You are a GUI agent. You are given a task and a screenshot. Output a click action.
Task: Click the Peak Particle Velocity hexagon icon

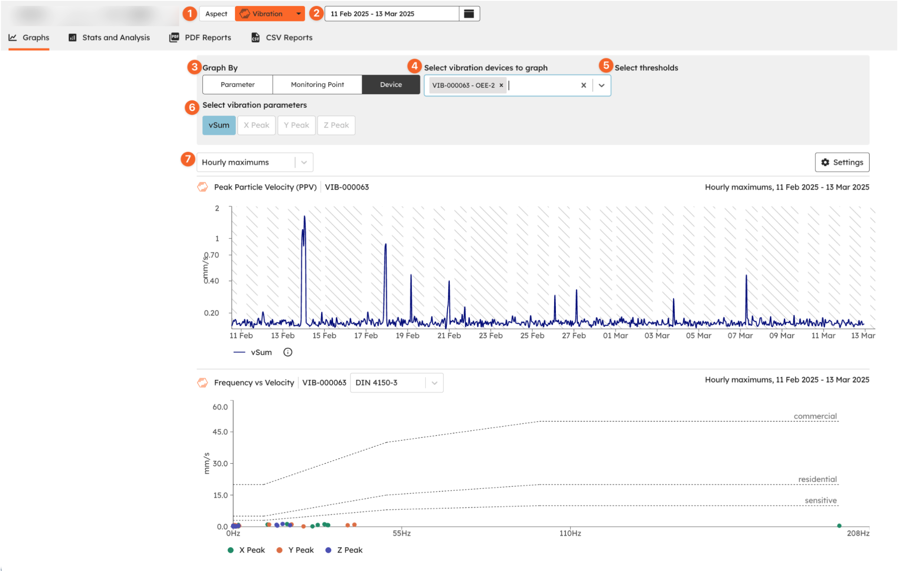[x=202, y=187]
